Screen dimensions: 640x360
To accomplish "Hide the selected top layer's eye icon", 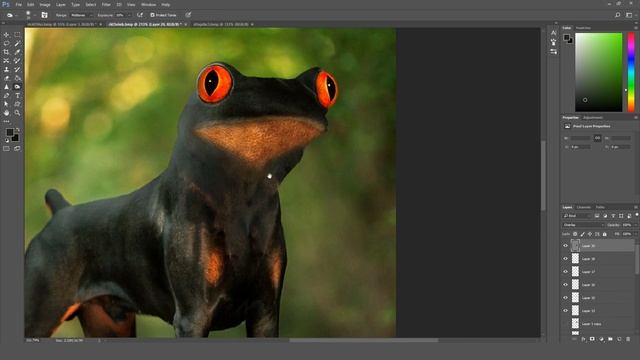I will [x=565, y=246].
